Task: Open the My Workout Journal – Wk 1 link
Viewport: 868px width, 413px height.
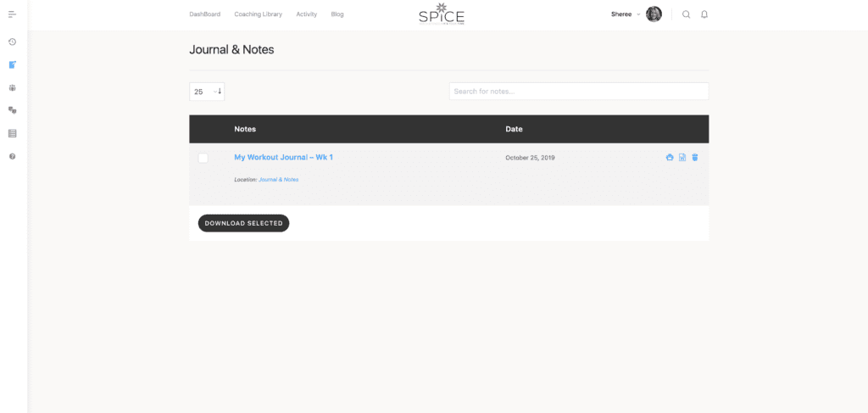Action: (x=283, y=157)
